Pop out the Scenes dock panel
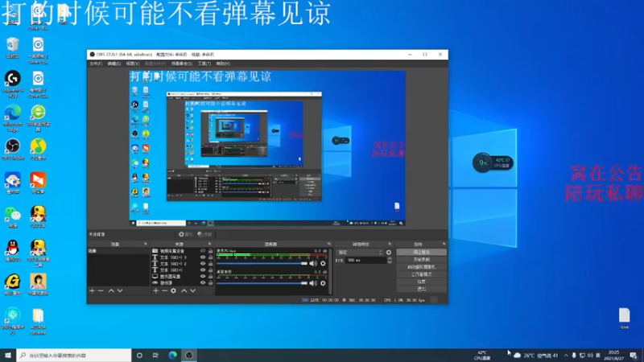644x362 pixels. [x=146, y=245]
